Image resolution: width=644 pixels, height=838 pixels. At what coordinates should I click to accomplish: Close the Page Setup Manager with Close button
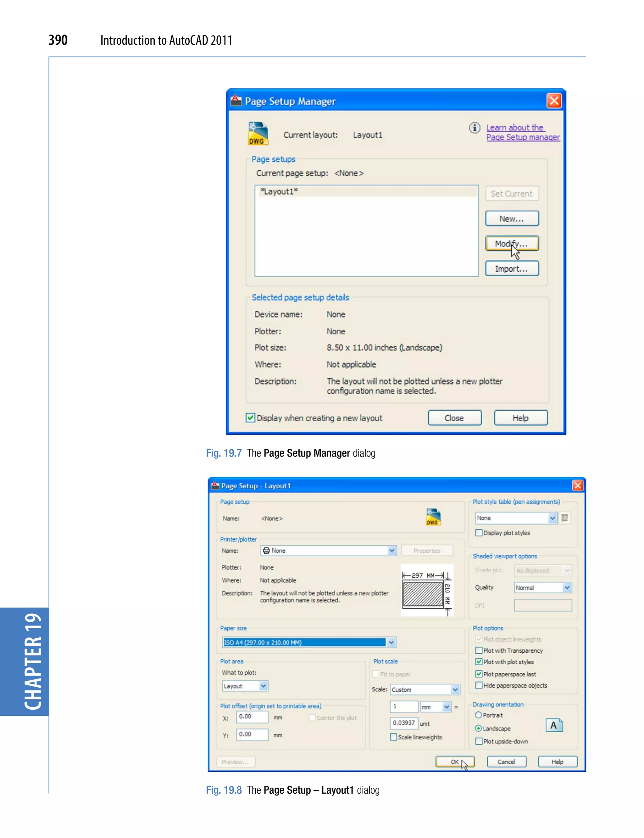(454, 418)
